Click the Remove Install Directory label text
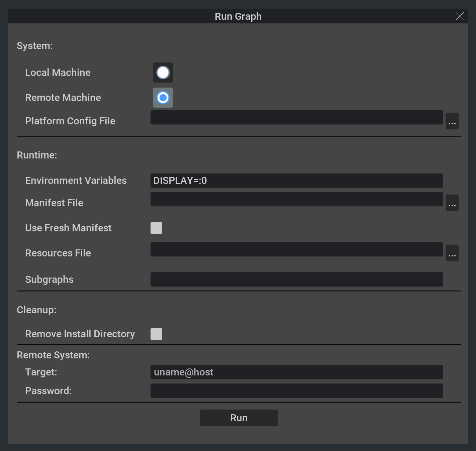 (x=80, y=334)
